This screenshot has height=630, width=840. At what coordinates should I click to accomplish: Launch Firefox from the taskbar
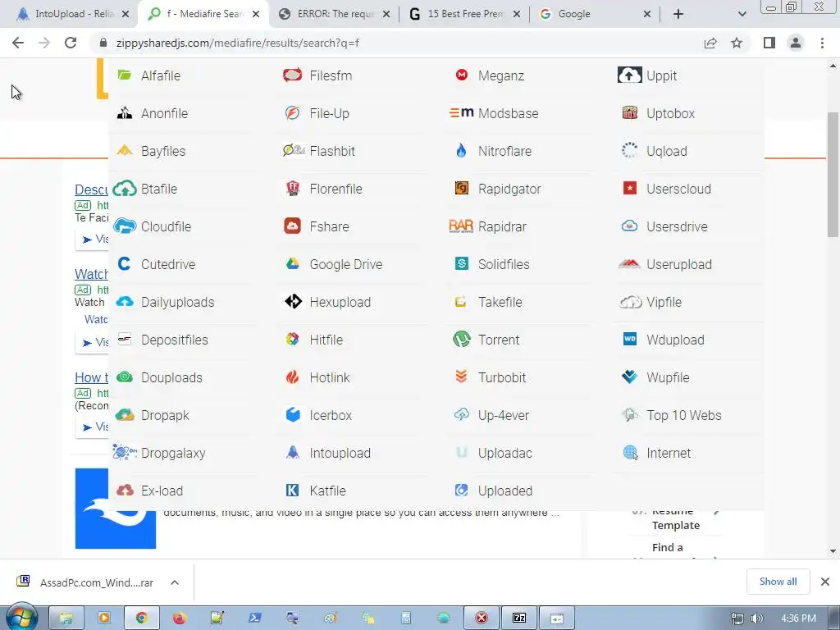[x=179, y=619]
